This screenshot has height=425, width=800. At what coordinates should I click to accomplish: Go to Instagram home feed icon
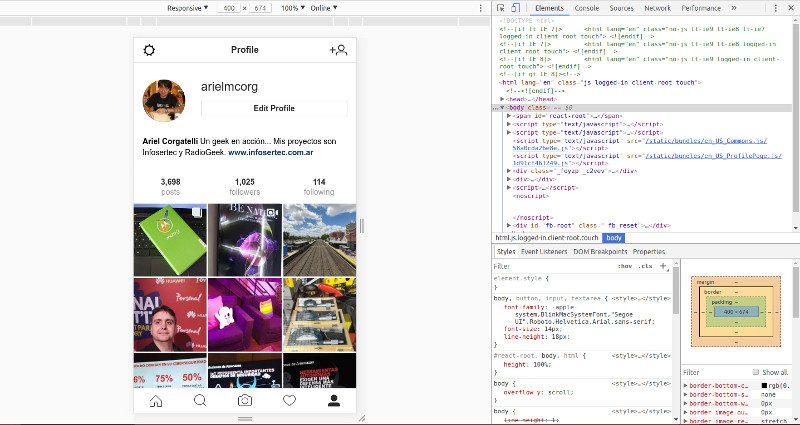point(156,401)
